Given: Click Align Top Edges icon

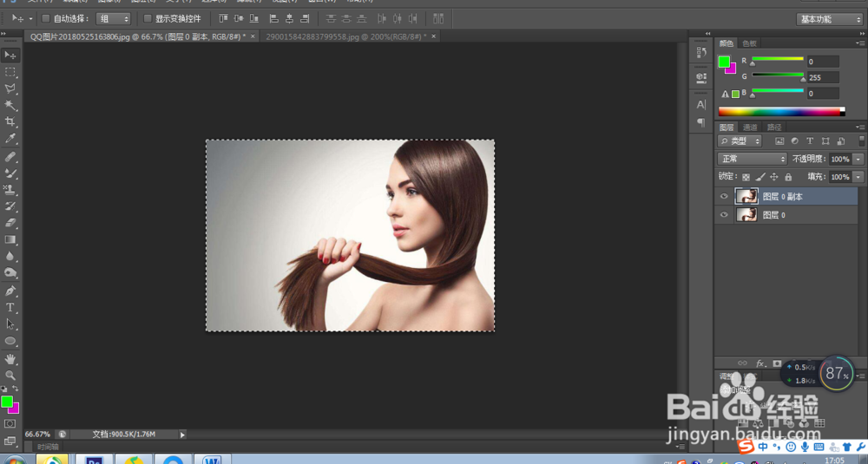Looking at the screenshot, I should [x=223, y=19].
